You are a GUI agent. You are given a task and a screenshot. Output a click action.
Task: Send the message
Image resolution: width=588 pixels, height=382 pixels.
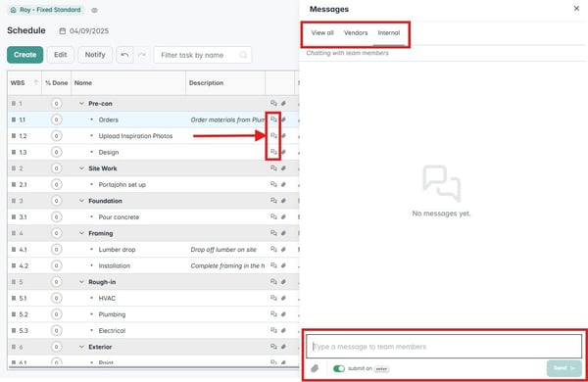(564, 368)
